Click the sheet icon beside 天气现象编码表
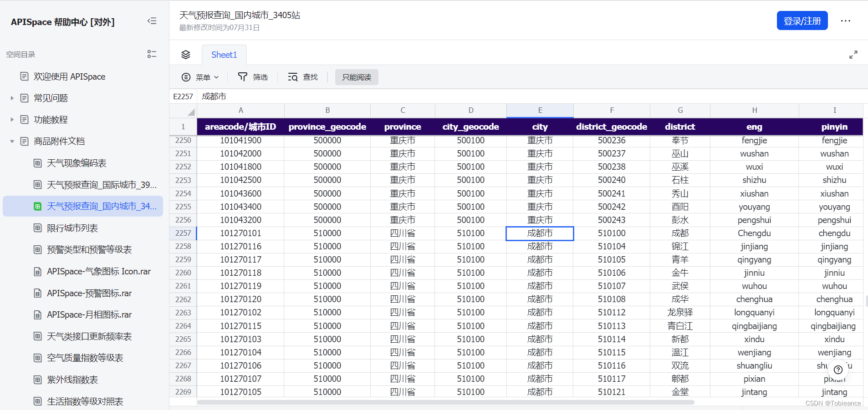Viewport: 868px width, 410px height. pos(38,163)
